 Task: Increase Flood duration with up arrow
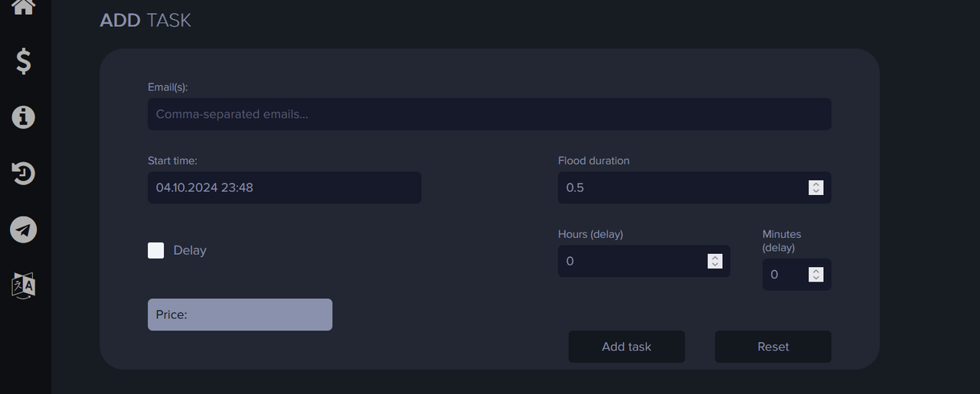click(x=816, y=184)
